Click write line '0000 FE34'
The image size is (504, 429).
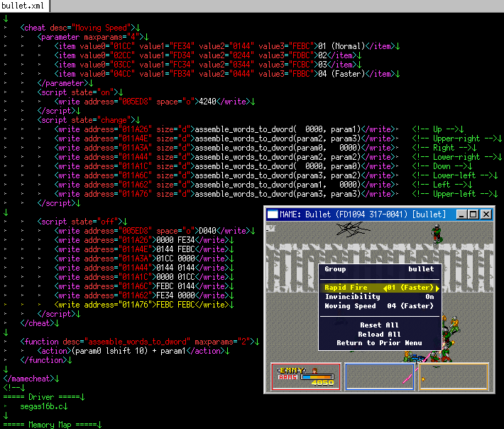[x=144, y=240]
